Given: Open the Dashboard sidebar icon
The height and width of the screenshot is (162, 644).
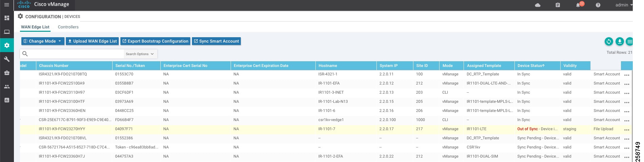Looking at the screenshot, I should pos(7,18).
